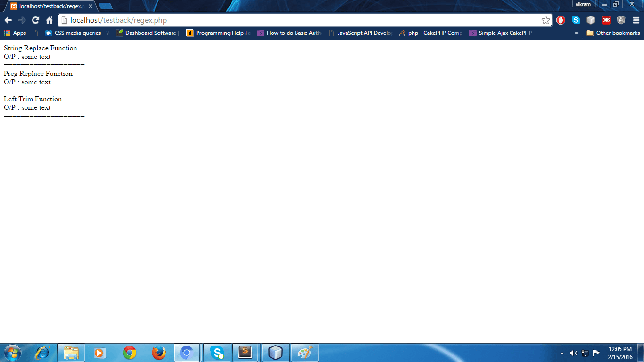Click the Show desktop strip beside the clock
Image resolution: width=644 pixels, height=362 pixels.
coord(641,353)
